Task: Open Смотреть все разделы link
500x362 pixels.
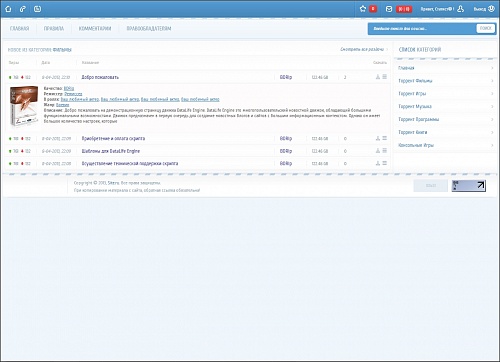Action: 362,49
